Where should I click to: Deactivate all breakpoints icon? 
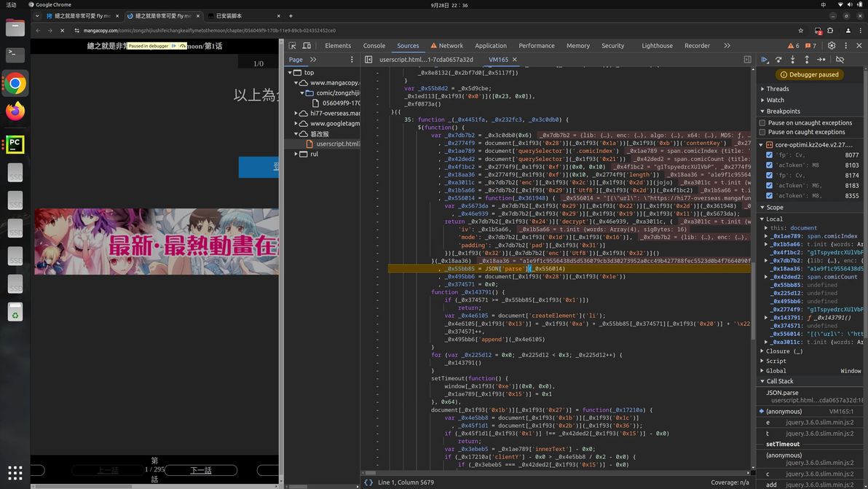click(840, 59)
